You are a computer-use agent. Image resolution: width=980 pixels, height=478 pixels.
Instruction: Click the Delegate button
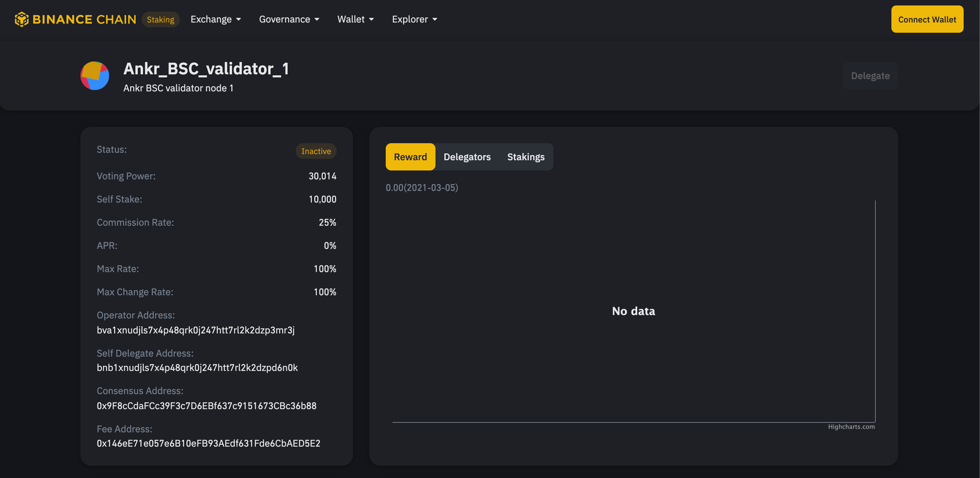pyautogui.click(x=870, y=75)
